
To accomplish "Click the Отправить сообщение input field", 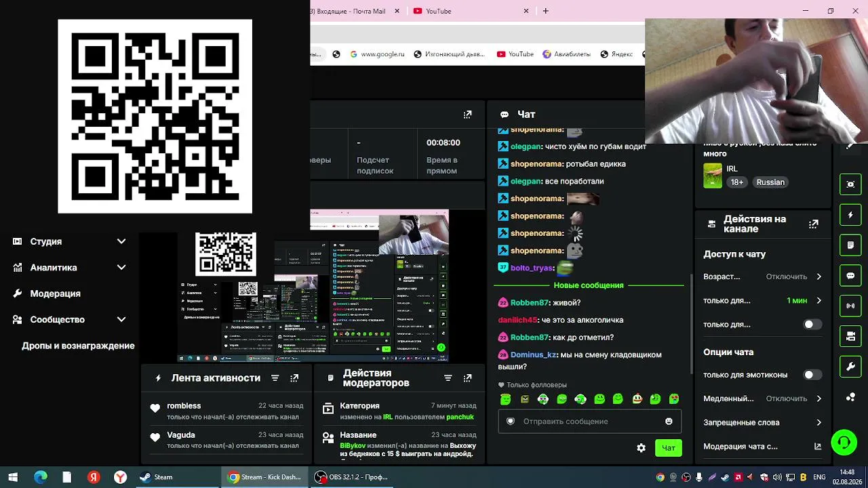I will click(589, 421).
